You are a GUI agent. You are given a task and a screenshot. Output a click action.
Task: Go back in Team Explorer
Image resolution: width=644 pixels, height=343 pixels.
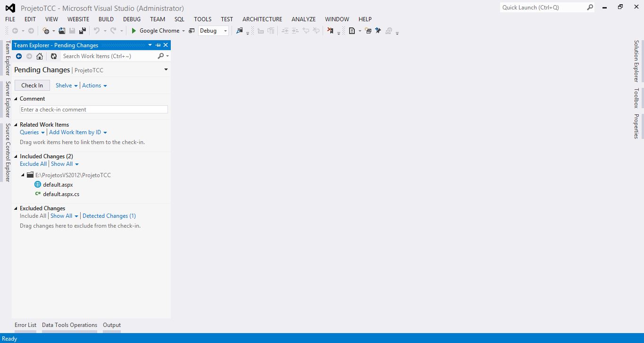[19, 56]
